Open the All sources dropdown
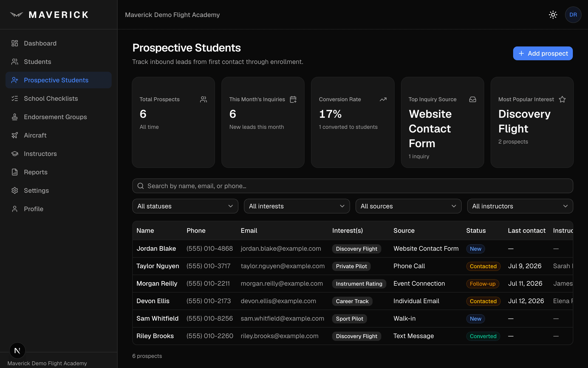Viewport: 588px width, 368px height. 408,206
